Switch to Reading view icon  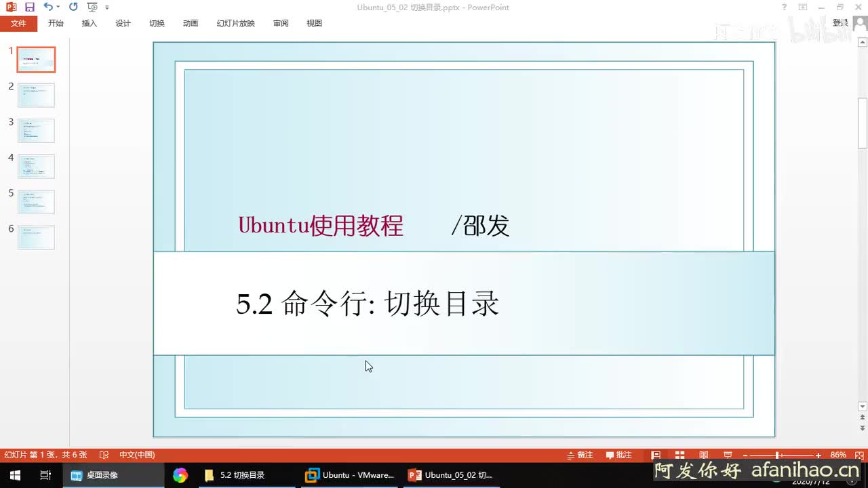pyautogui.click(x=704, y=455)
